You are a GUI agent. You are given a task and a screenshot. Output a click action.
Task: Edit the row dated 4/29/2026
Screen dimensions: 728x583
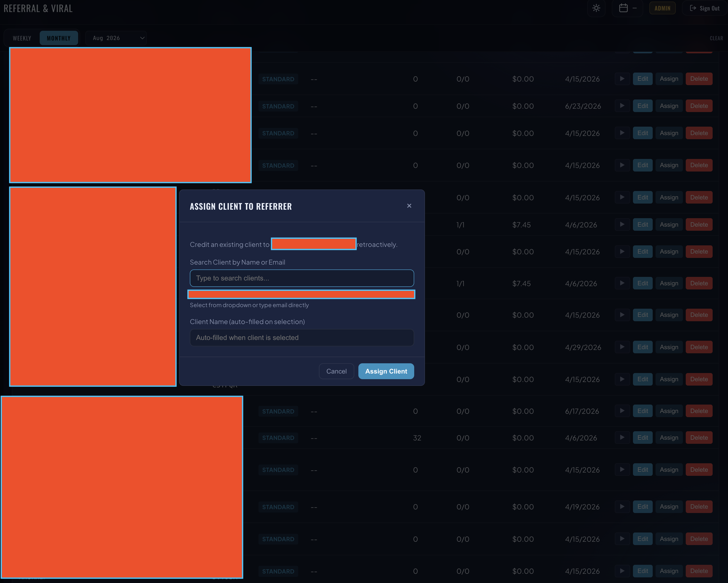tap(642, 347)
